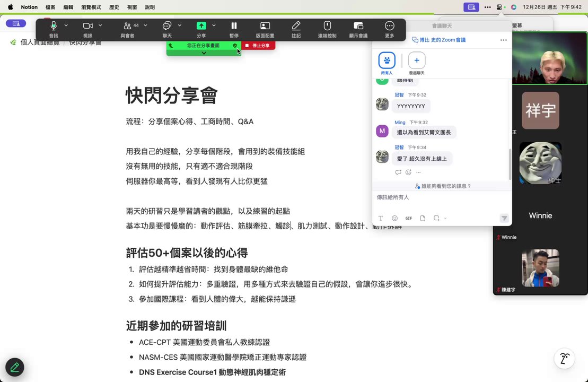Mute the microphone in the Zoom toolbar

click(x=53, y=25)
